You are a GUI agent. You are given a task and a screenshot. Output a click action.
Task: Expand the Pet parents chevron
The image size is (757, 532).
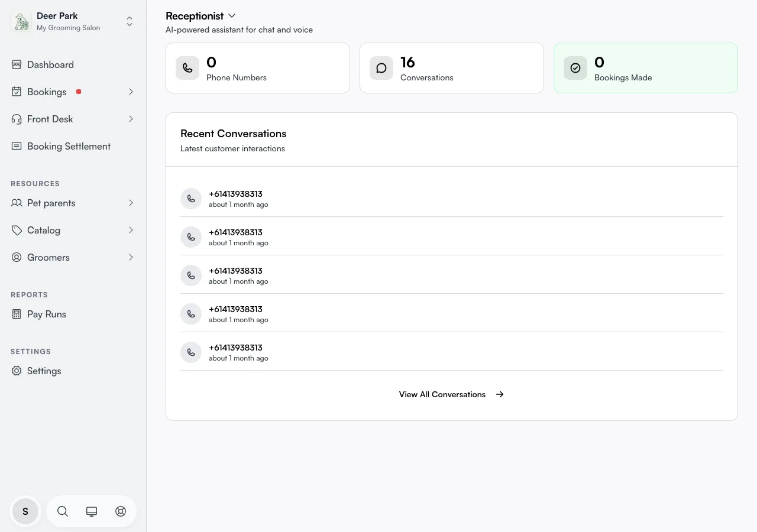coord(131,203)
